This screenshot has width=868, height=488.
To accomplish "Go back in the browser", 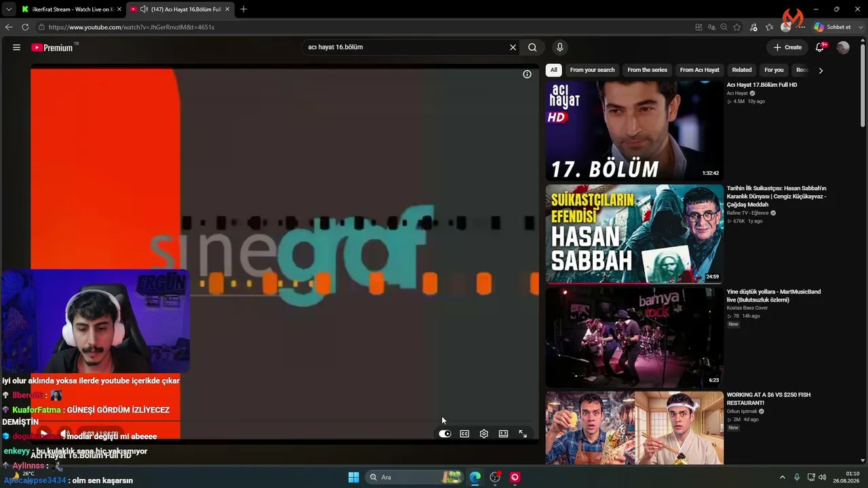I will coord(9,27).
